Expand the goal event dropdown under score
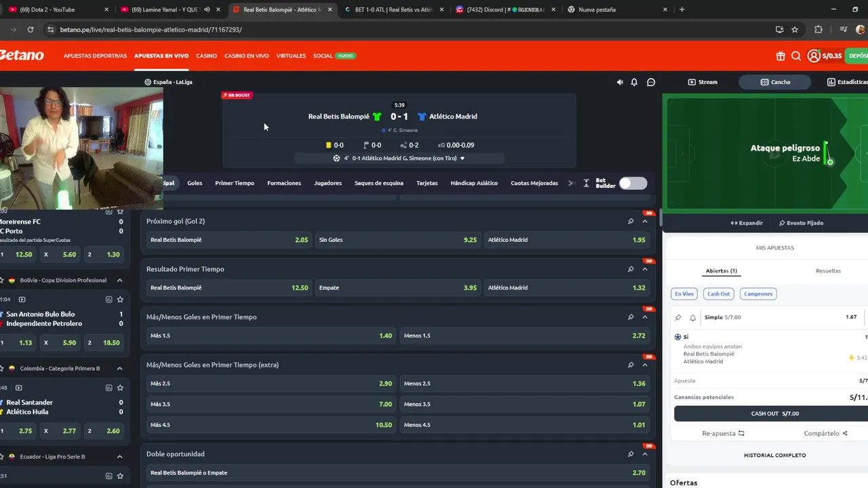868x488 pixels. click(462, 159)
